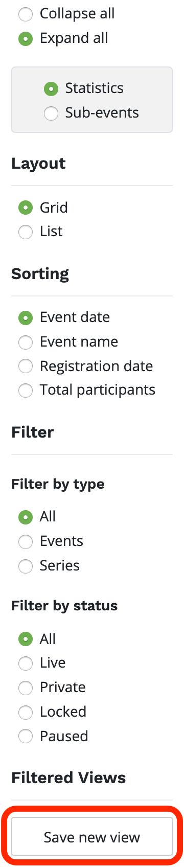This screenshot has width=184, height=868.
Task: Filter by type Series
Action: click(26, 566)
